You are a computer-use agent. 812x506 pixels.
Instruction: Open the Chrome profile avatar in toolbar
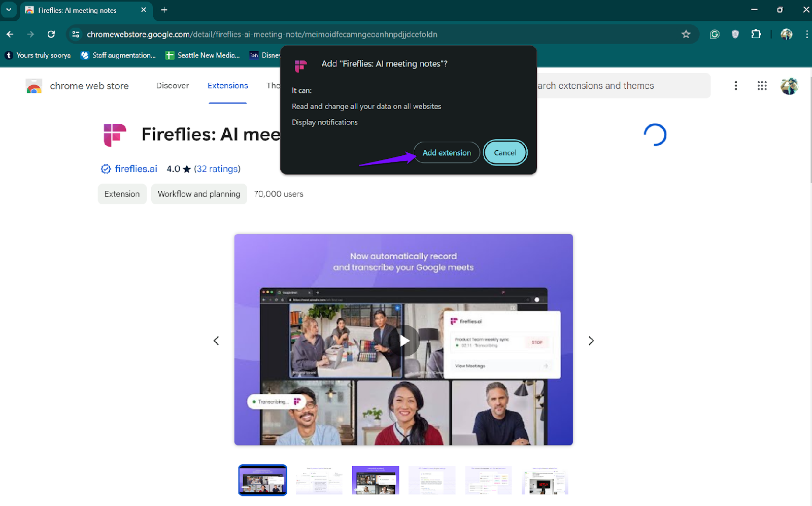click(x=787, y=34)
